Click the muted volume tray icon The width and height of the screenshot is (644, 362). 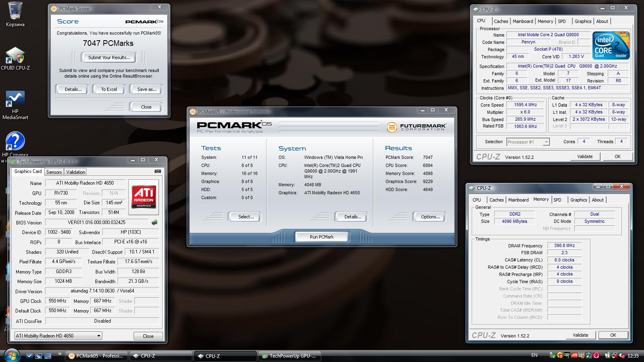pos(622,356)
